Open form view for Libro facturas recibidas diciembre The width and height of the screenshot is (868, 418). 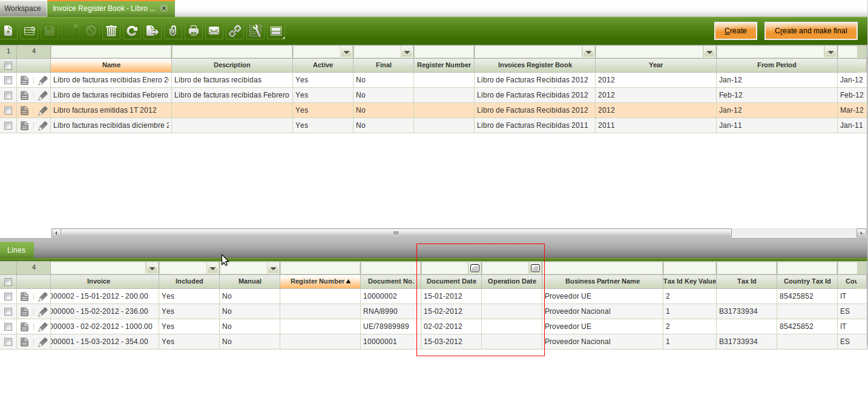[x=24, y=125]
